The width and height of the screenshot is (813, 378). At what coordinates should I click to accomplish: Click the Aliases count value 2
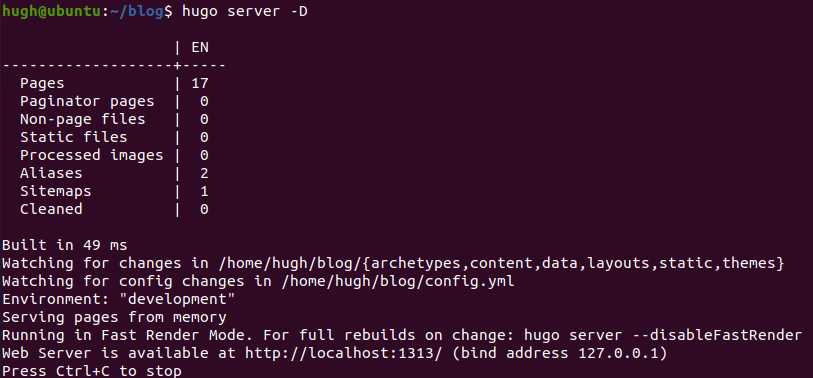[204, 173]
